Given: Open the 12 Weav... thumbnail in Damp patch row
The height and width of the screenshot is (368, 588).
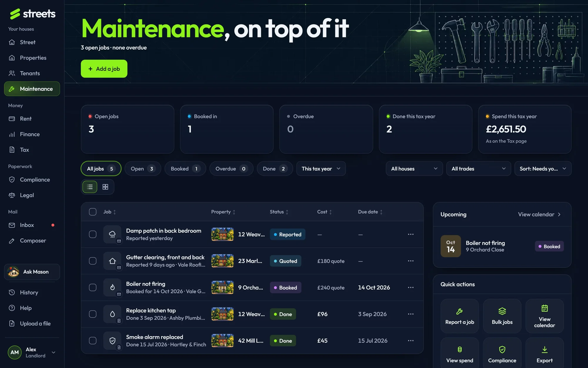Looking at the screenshot, I should [223, 234].
